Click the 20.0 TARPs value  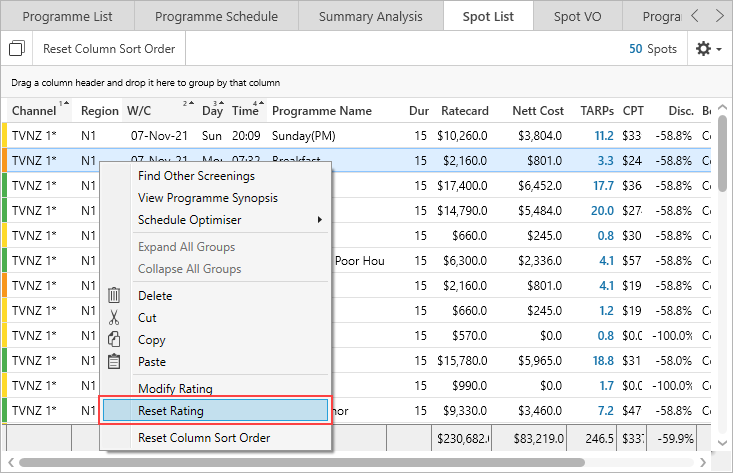(x=602, y=211)
